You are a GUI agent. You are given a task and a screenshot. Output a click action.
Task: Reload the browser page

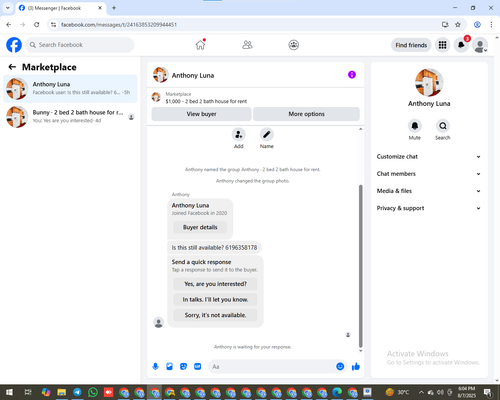[37, 25]
